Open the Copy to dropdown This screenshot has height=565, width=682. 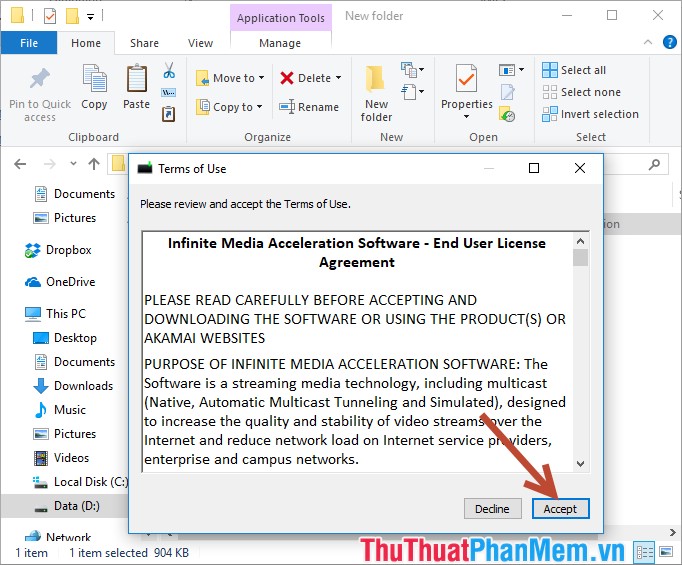(x=229, y=107)
